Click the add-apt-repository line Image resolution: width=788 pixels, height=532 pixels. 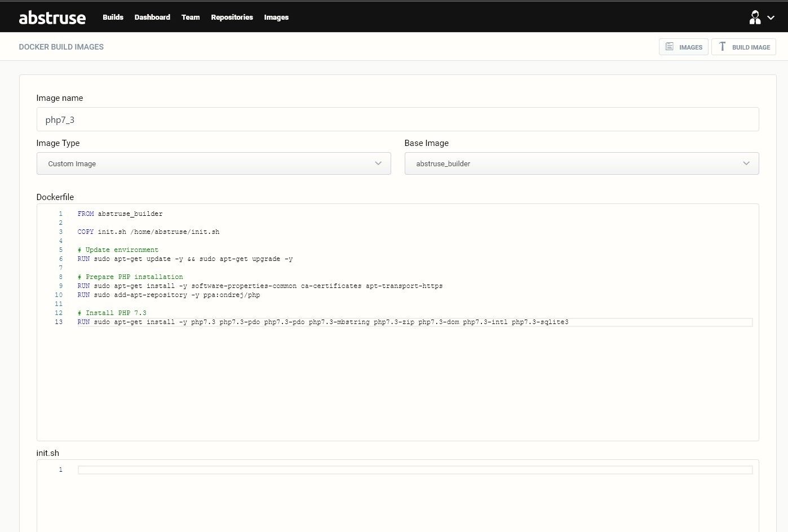[169, 295]
